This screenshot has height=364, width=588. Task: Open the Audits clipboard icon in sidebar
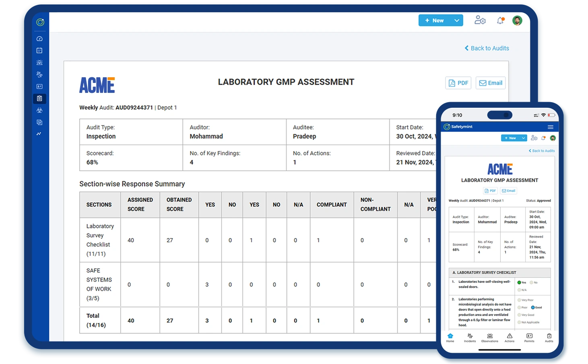tap(39, 99)
